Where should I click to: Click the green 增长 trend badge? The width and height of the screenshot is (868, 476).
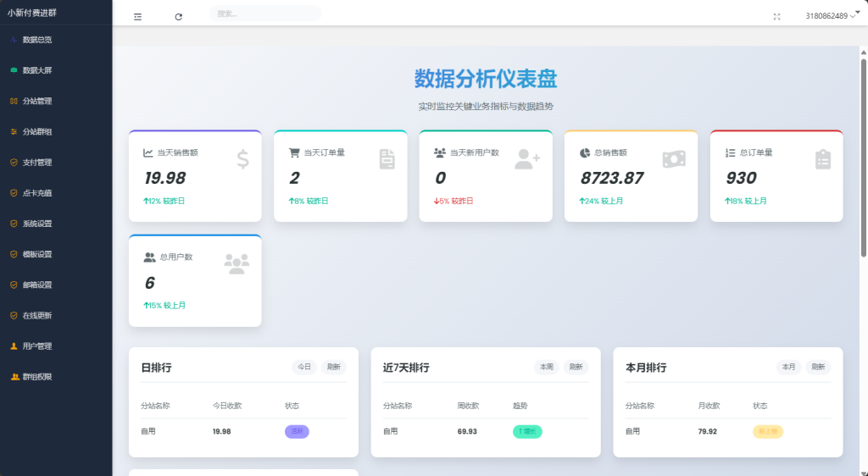(527, 431)
